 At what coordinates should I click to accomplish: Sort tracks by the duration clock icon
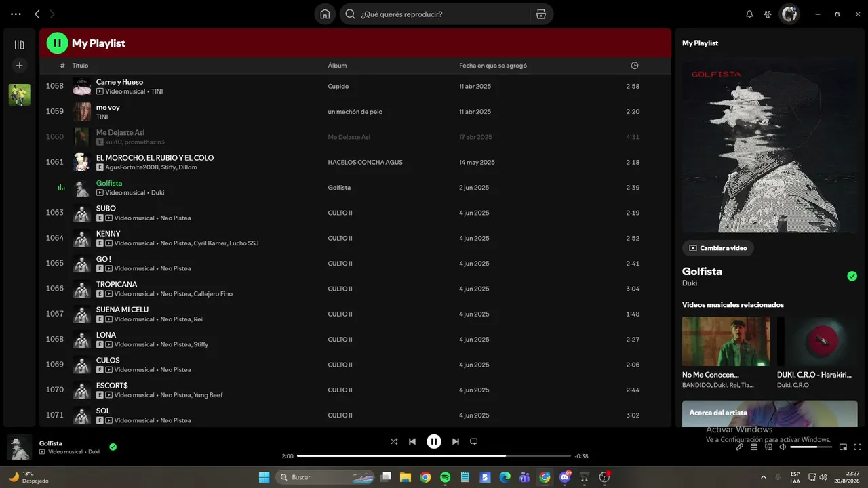pos(635,66)
